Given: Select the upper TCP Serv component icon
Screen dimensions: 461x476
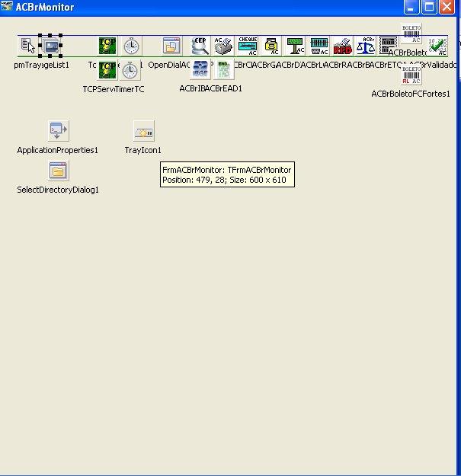Looking at the screenshot, I should (107, 46).
